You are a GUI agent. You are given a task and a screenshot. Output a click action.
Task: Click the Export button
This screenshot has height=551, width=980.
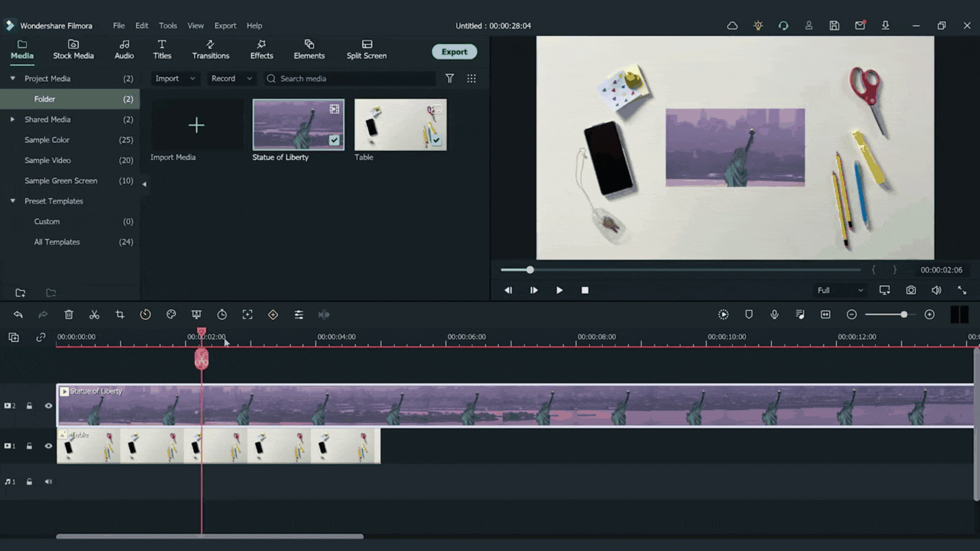(454, 51)
